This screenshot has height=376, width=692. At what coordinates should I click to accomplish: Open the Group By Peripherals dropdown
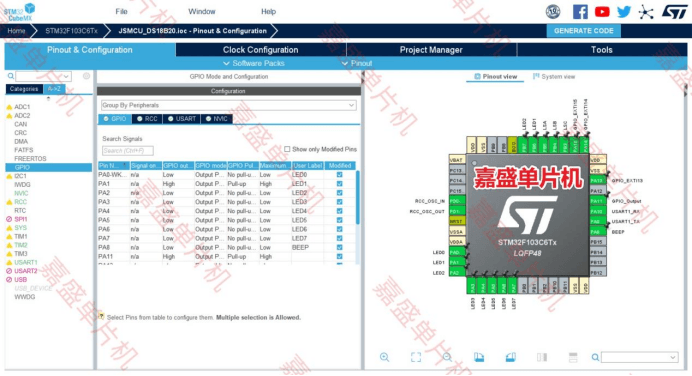pos(228,105)
